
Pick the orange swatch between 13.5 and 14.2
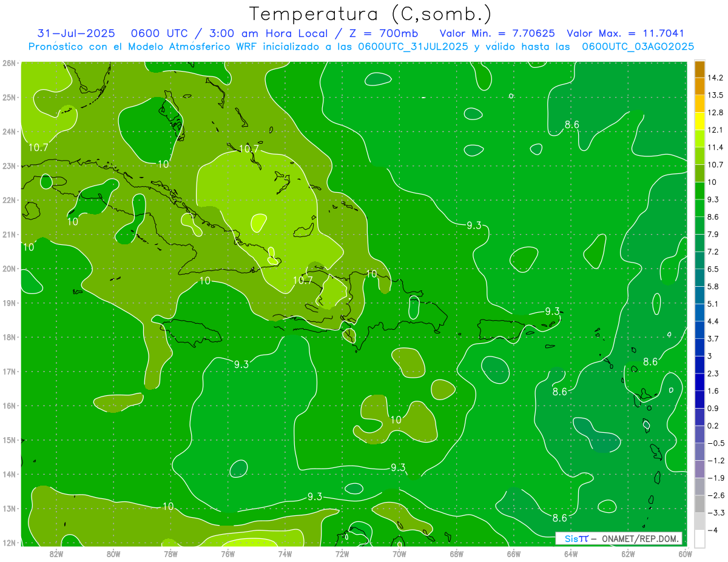pos(699,86)
